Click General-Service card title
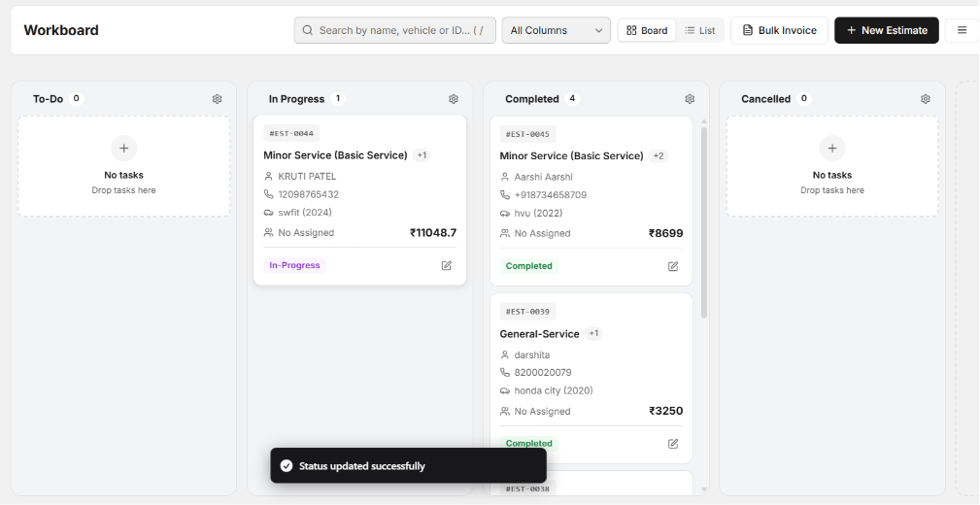The height and width of the screenshot is (505, 980). tap(539, 334)
